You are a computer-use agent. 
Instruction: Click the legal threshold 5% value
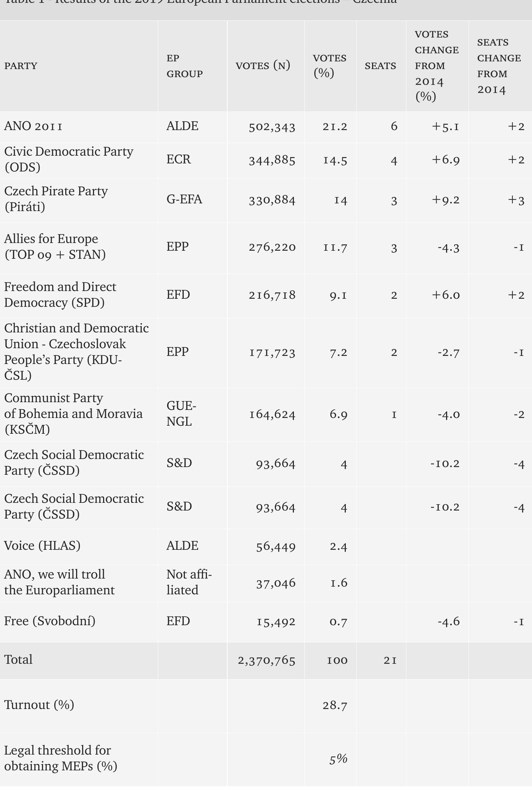pos(338,759)
